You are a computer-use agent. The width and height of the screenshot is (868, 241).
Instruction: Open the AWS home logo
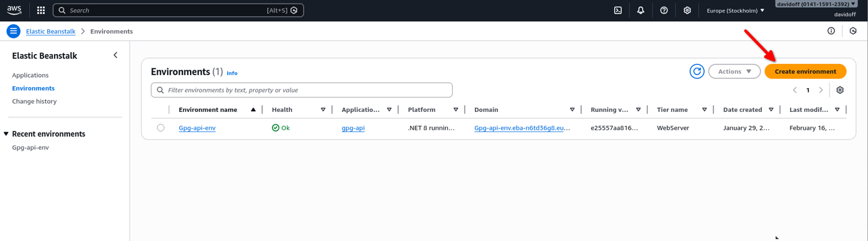(x=14, y=10)
